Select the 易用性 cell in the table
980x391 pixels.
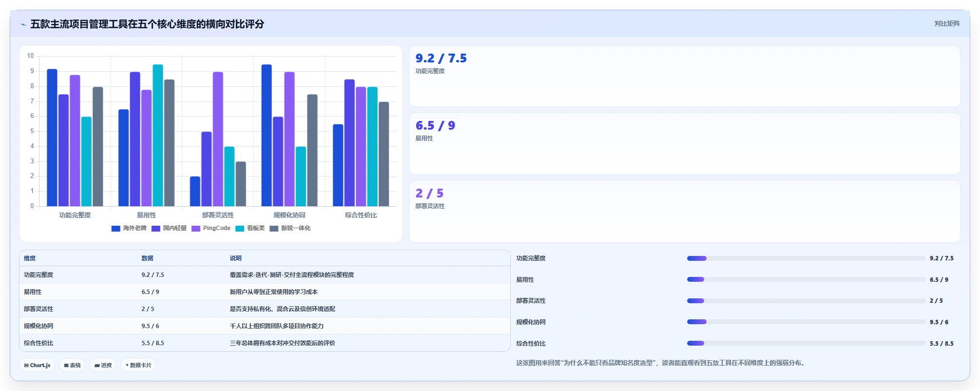click(33, 292)
